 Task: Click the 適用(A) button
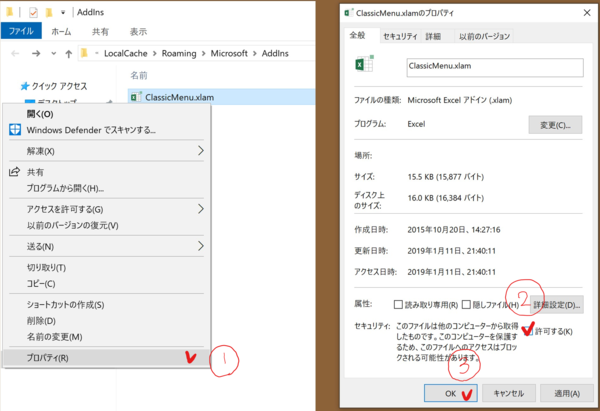coord(567,393)
